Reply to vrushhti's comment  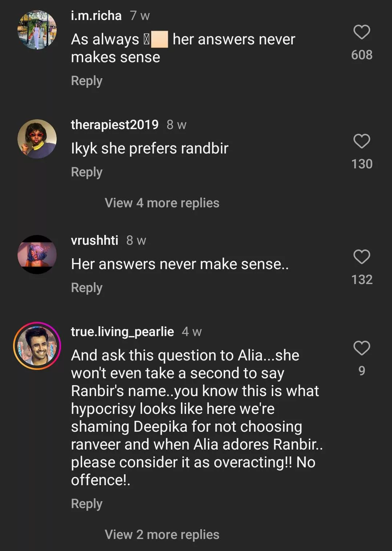[x=87, y=288]
